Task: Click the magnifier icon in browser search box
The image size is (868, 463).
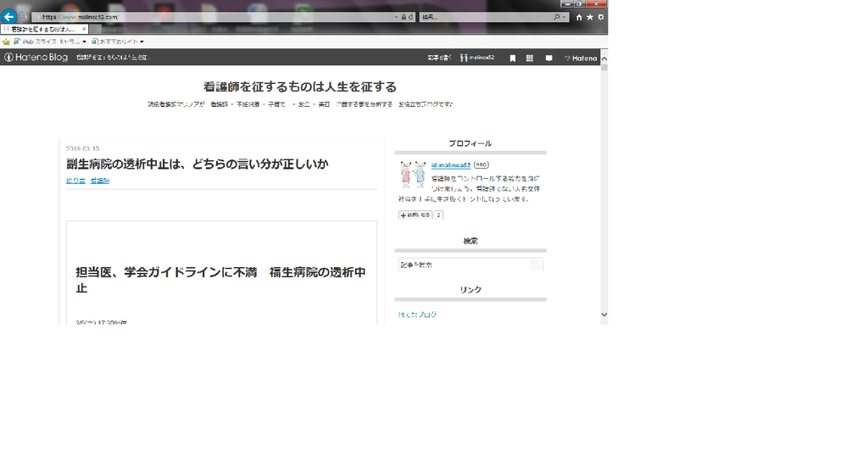Action: [556, 17]
